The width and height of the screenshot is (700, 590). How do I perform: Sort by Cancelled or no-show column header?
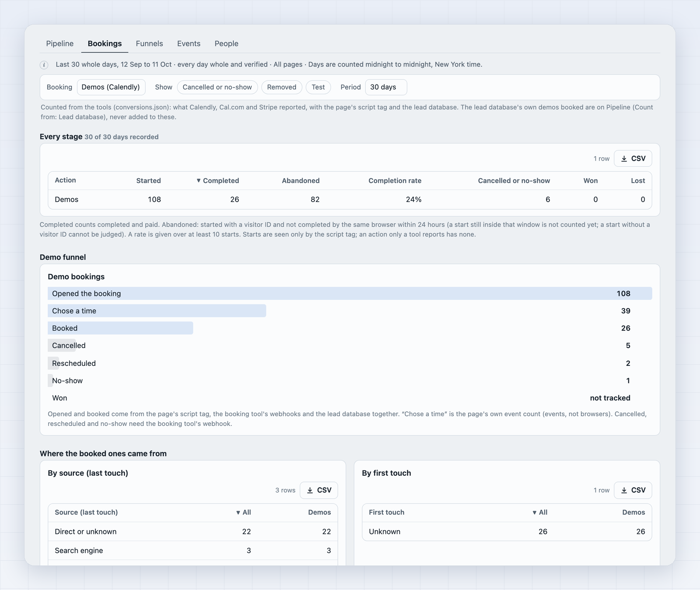click(514, 181)
